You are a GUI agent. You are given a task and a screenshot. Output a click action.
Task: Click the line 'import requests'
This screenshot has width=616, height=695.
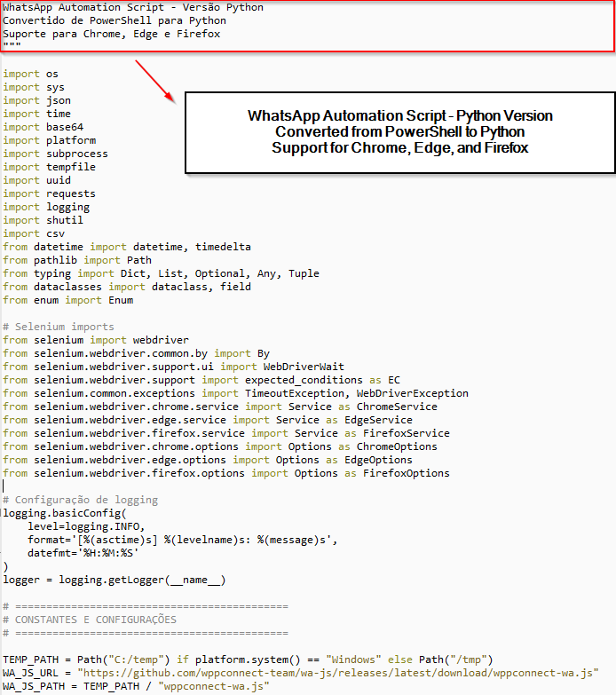[49, 193]
